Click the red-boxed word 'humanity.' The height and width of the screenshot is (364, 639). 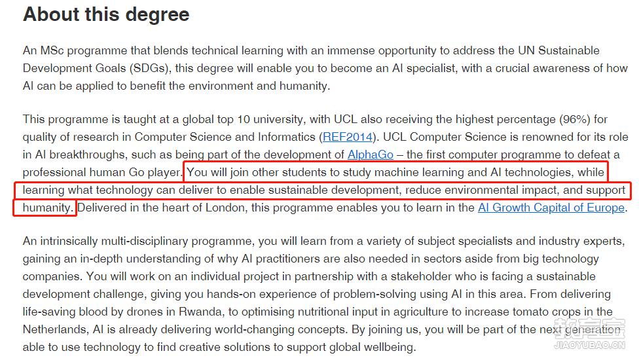click(48, 208)
